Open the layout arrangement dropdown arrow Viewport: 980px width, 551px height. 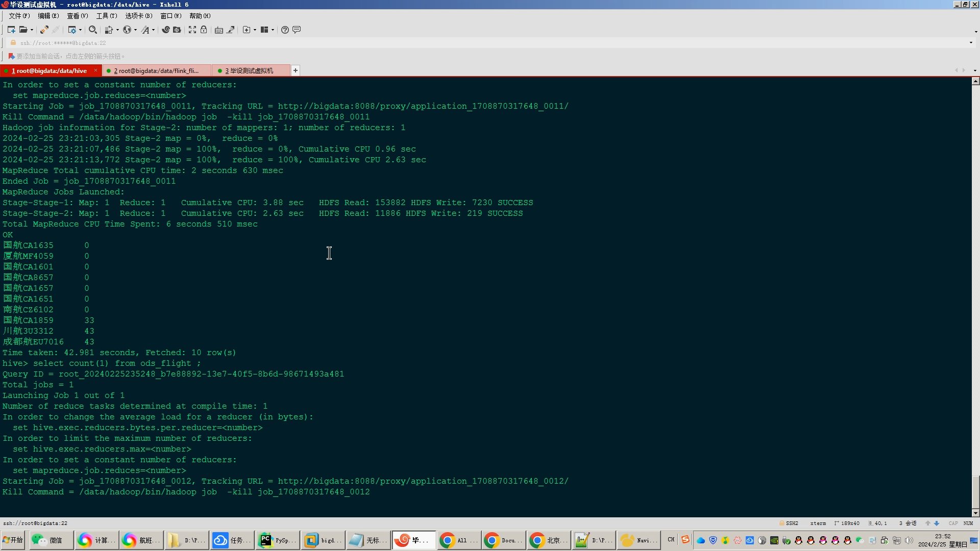tap(273, 30)
